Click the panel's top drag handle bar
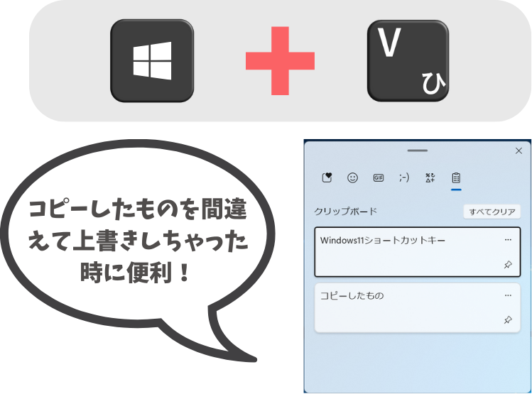This screenshot has width=532, height=394. (418, 151)
